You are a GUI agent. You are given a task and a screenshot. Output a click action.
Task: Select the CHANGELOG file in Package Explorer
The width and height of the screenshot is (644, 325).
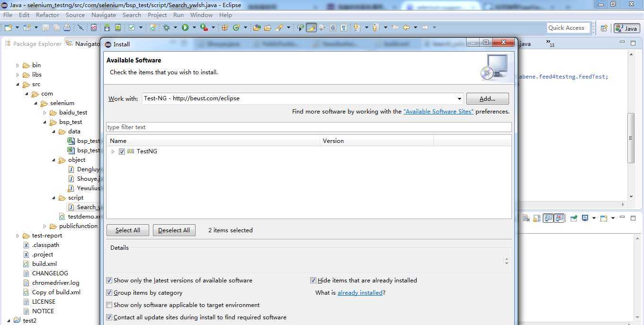tap(50, 273)
